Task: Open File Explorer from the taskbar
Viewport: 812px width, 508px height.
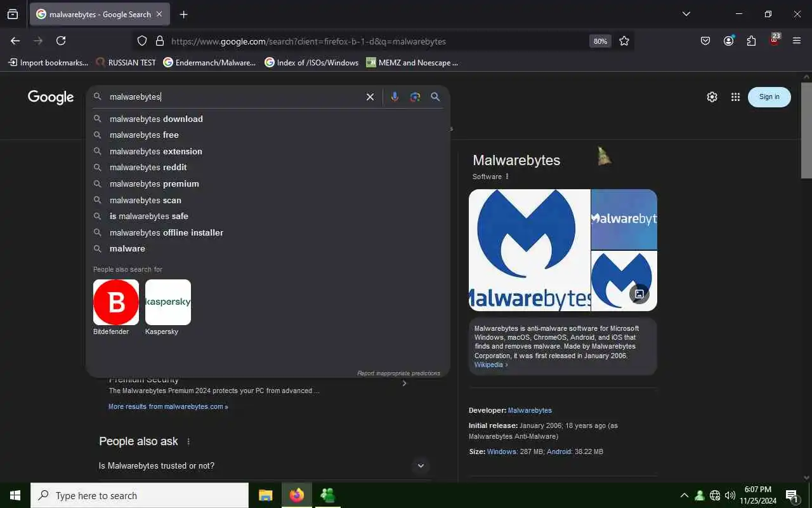Action: pos(265,495)
